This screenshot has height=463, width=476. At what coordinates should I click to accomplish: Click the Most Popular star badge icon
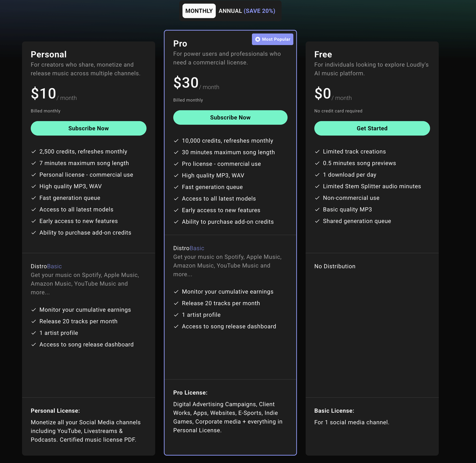pos(258,39)
